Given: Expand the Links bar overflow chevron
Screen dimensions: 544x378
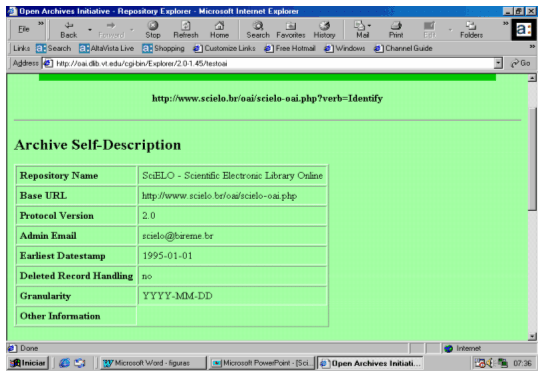Looking at the screenshot, I should (x=532, y=46).
